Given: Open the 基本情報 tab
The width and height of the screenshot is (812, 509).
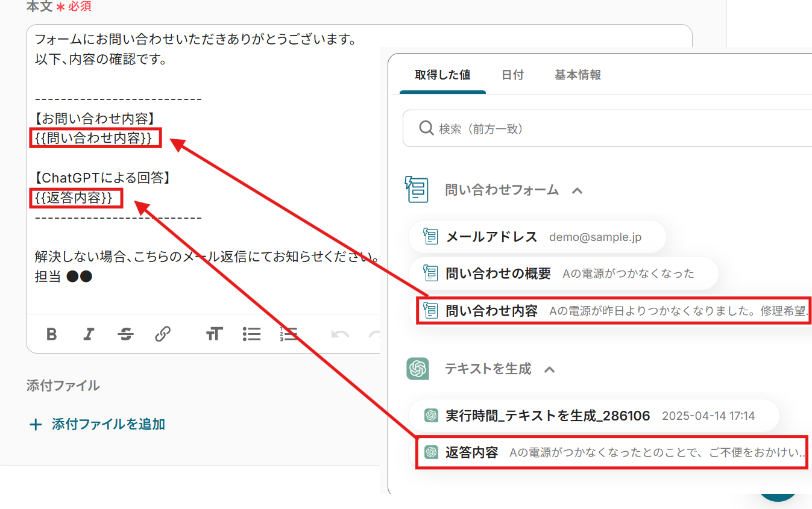Looking at the screenshot, I should click(578, 75).
